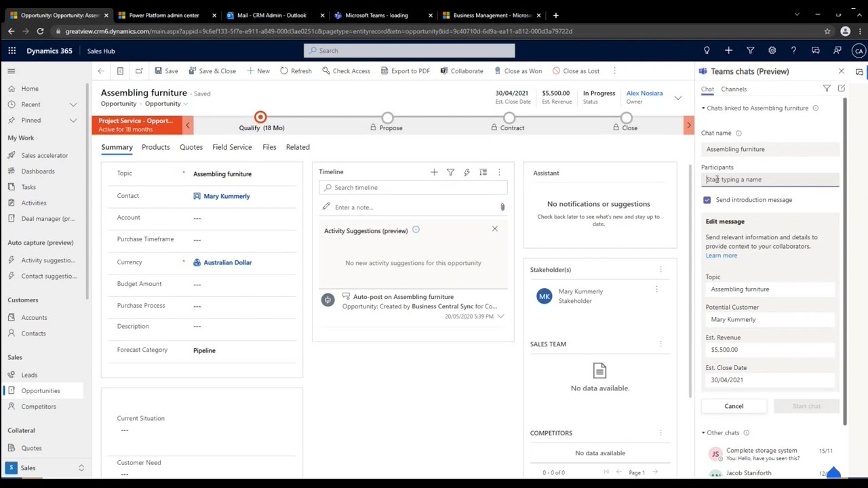
Task: Open the Field Service tab
Action: [232, 147]
